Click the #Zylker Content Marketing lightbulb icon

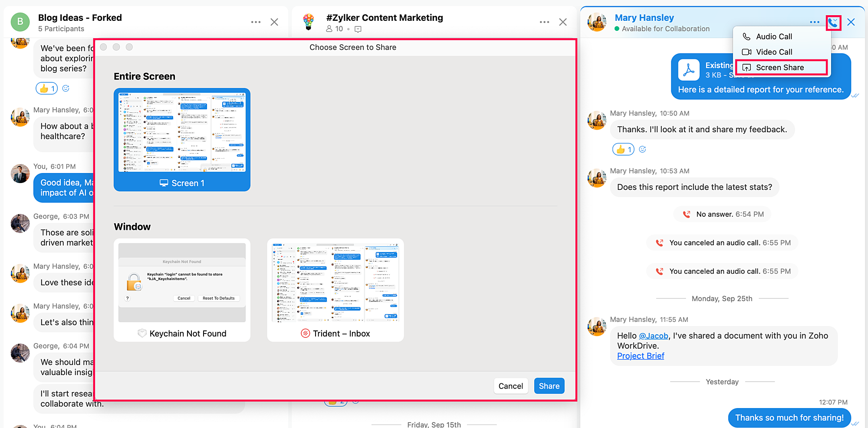coord(309,22)
